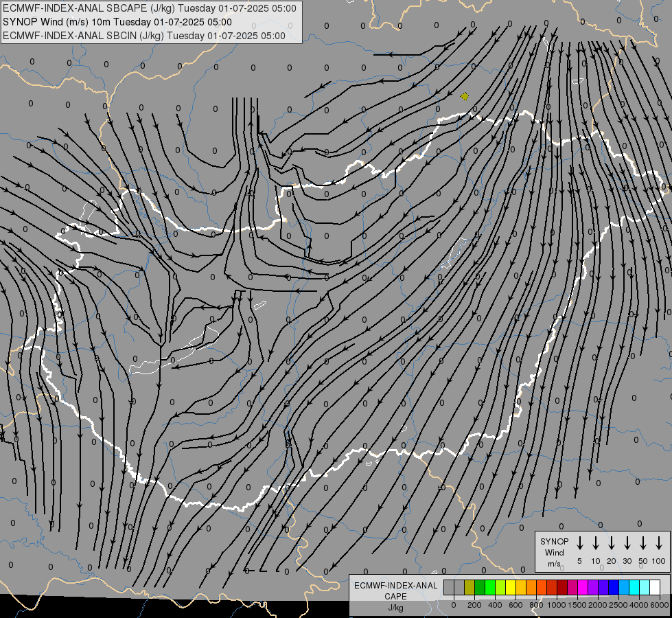Pick the bright green CAPE swatch
Screen dimensions: 672x618
[x=490, y=587]
